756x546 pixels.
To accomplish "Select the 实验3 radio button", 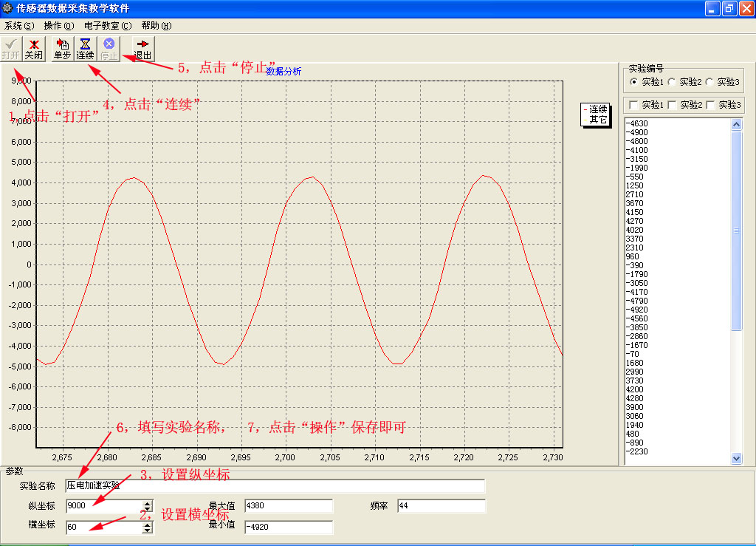I will [709, 82].
